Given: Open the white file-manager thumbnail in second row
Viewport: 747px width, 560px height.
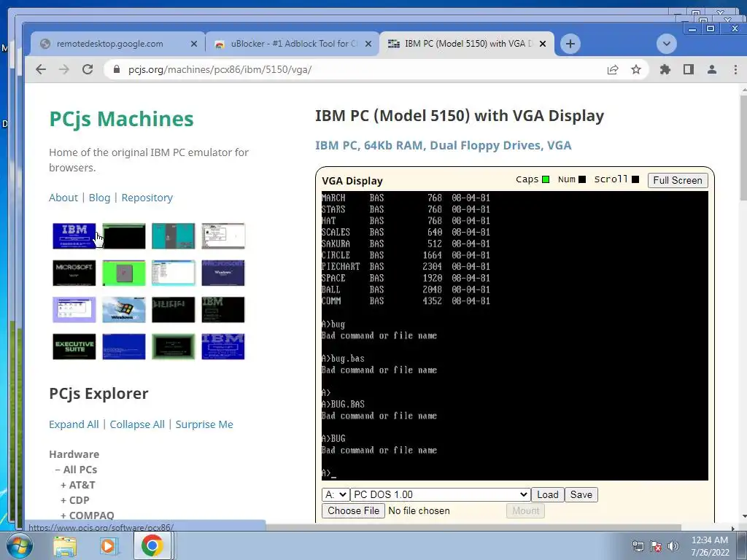Looking at the screenshot, I should (174, 273).
